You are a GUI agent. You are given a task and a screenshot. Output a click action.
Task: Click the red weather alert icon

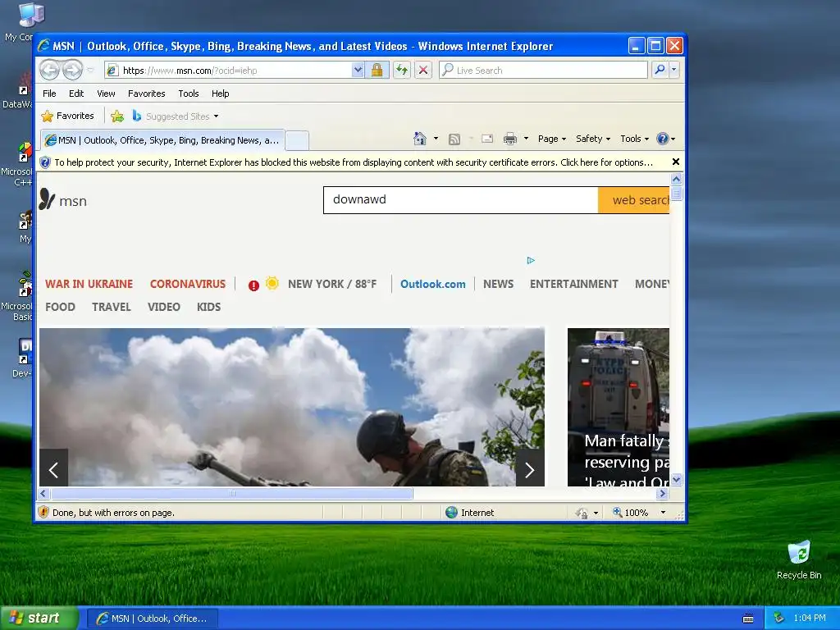(x=254, y=285)
